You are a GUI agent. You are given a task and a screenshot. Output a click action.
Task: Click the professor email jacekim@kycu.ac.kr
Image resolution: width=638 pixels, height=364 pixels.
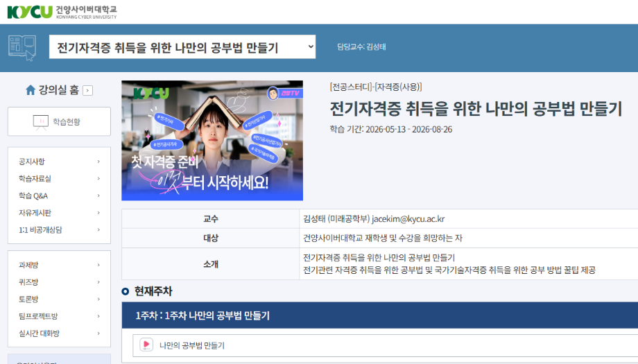click(408, 219)
